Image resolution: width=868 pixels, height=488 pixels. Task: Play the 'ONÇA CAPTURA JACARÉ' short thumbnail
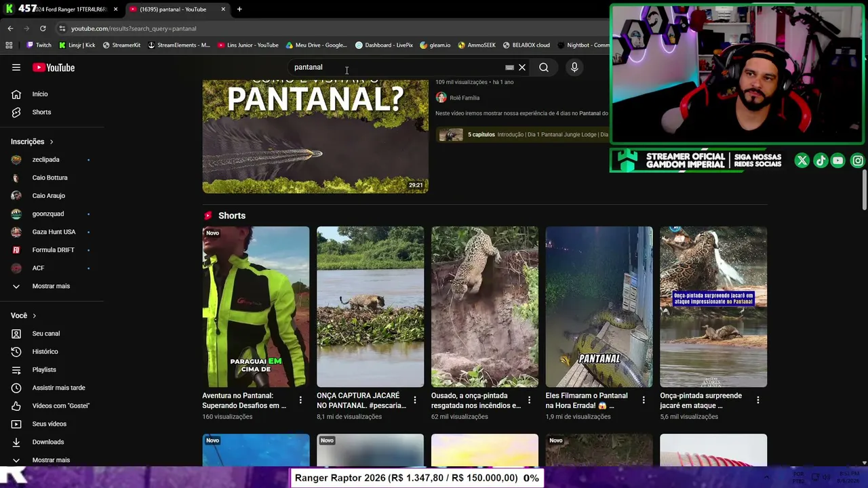[x=370, y=307]
